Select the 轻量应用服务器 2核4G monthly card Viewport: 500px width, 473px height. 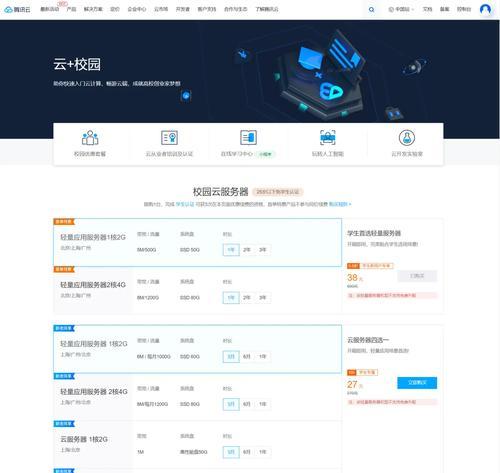point(197,396)
